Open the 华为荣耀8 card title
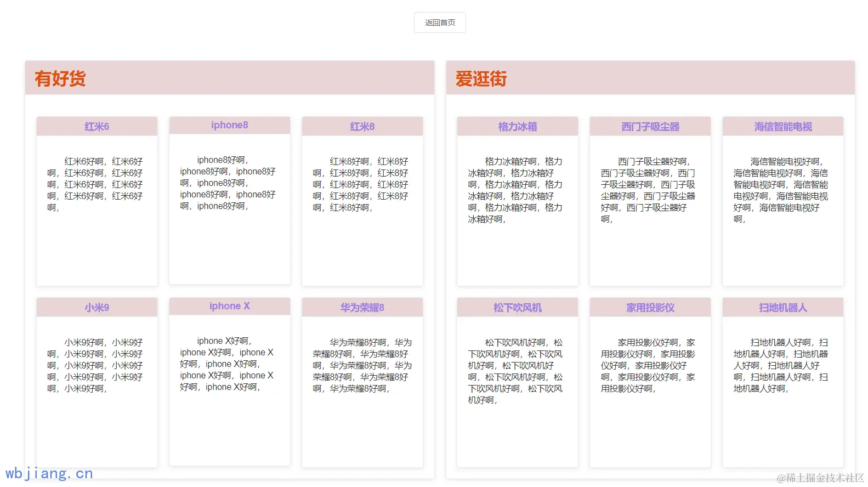This screenshot has width=868, height=487. coord(362,308)
